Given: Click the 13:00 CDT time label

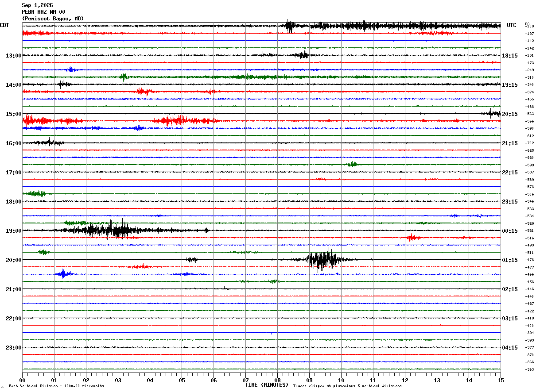Looking at the screenshot, I should (14, 56).
